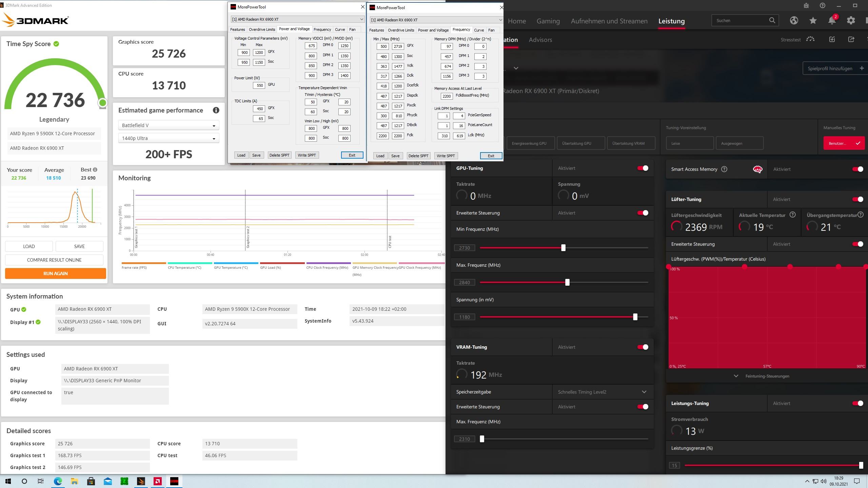Switch to the Gaming tab
This screenshot has width=868, height=488.
click(x=548, y=21)
